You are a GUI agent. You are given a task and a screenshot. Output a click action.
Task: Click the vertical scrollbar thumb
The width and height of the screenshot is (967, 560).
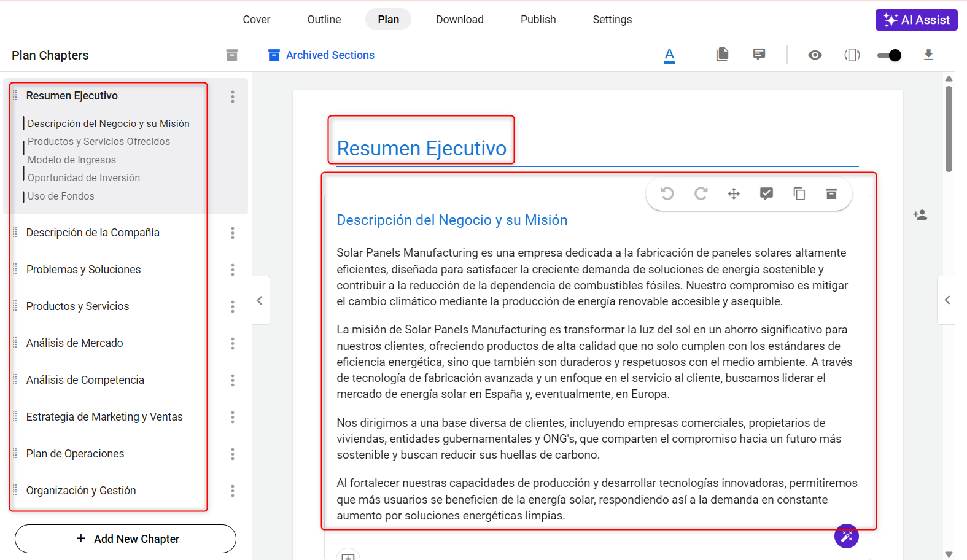pos(949,128)
